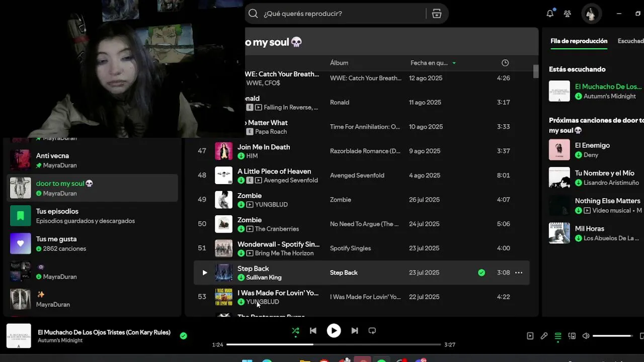Toggle liked checkmark for current song
The image size is (644, 362).
coord(184,336)
